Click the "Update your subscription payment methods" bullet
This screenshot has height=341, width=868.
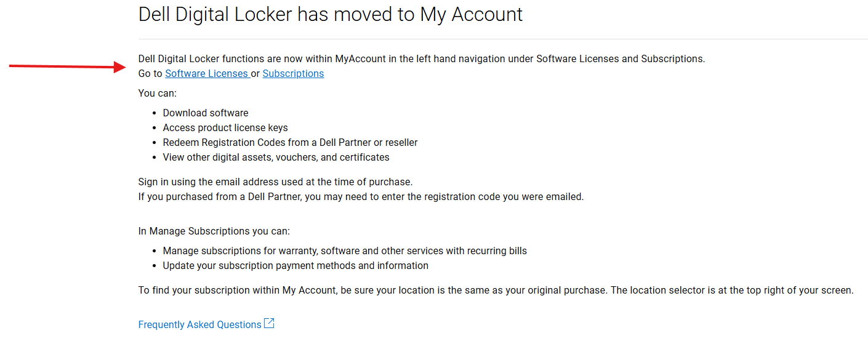[x=295, y=266]
